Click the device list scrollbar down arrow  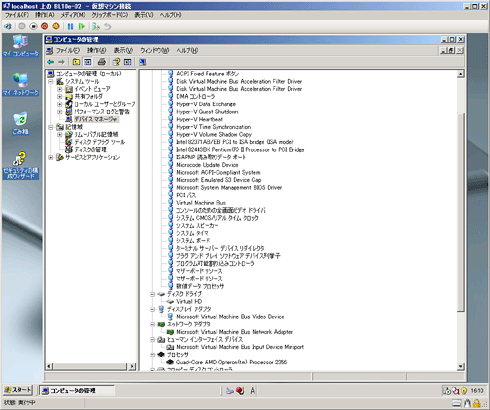(x=461, y=366)
